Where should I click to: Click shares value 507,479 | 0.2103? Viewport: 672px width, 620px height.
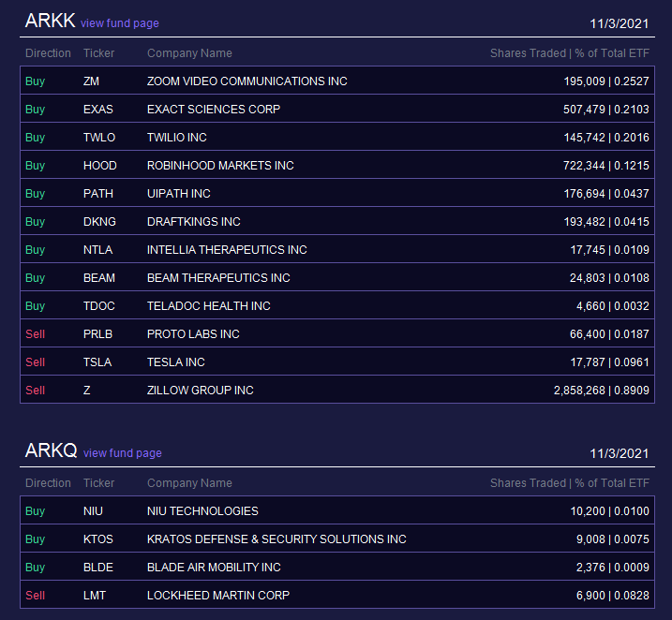606,110
